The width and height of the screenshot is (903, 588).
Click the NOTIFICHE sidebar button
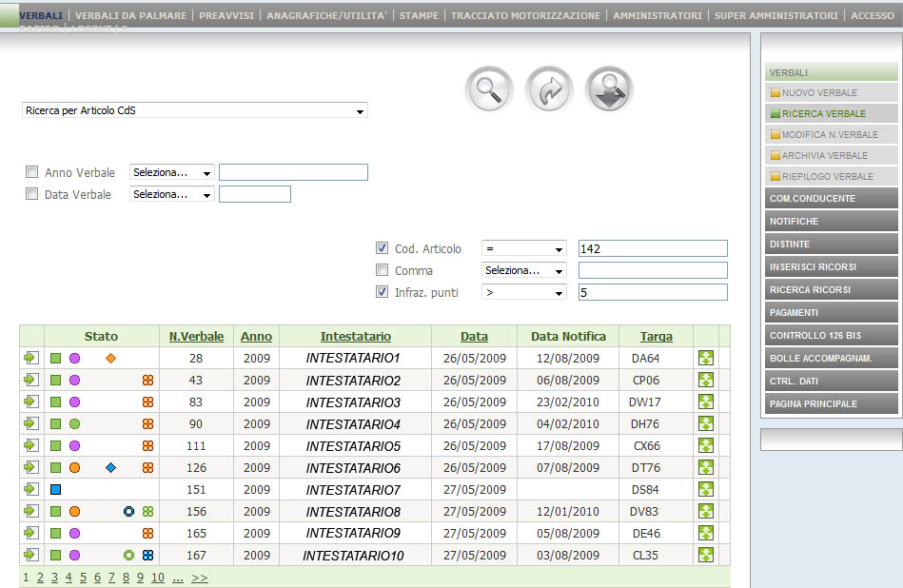832,221
